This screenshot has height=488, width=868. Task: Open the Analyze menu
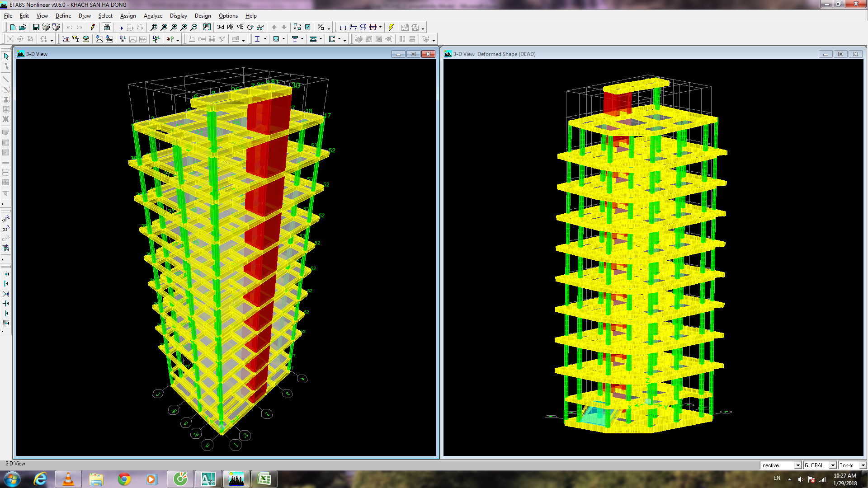click(153, 16)
